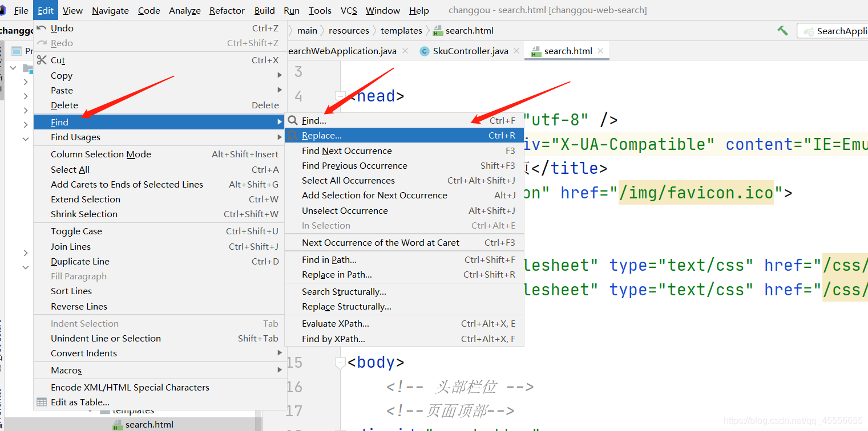Click the Replace icon in the submenu
Image resolution: width=868 pixels, height=431 pixels.
tap(292, 135)
